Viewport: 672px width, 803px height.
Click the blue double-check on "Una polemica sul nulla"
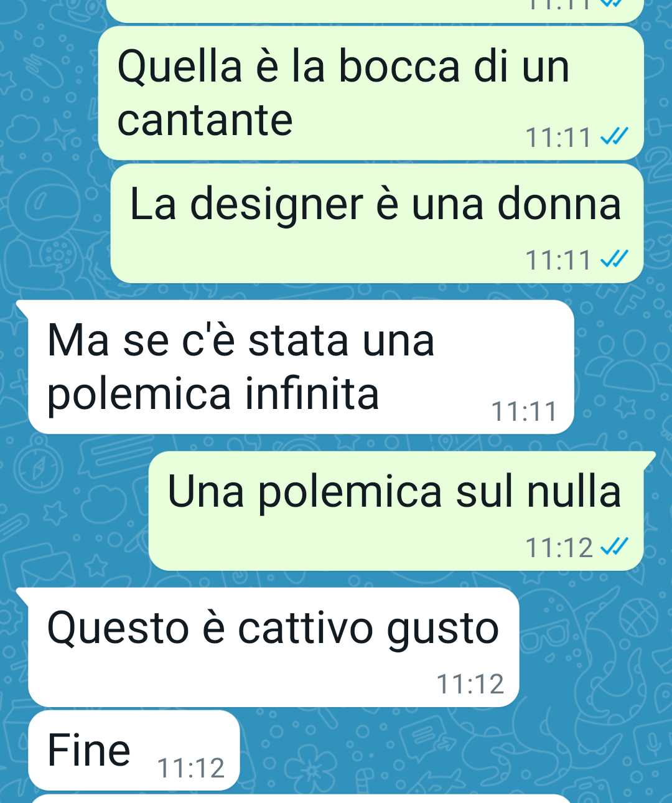615,547
